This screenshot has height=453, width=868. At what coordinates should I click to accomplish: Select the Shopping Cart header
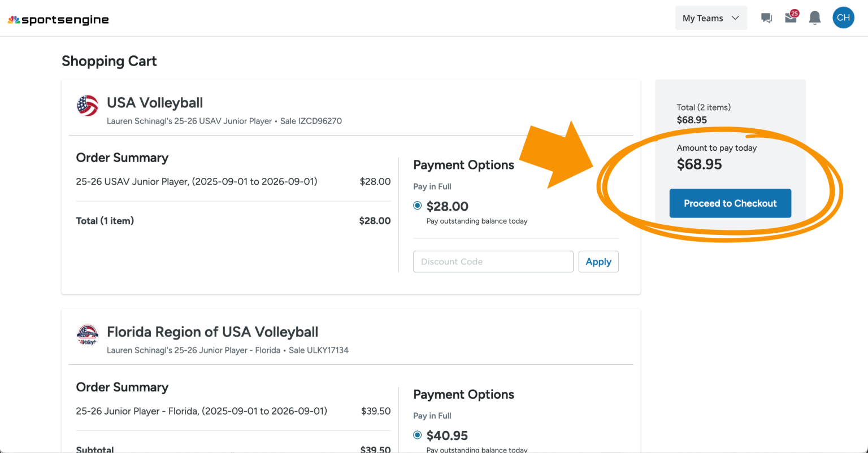108,61
